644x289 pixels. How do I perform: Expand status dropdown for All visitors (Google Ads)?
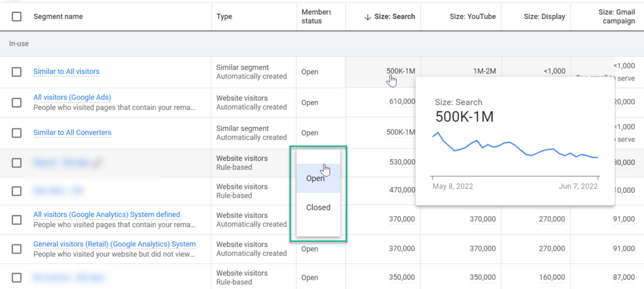309,102
